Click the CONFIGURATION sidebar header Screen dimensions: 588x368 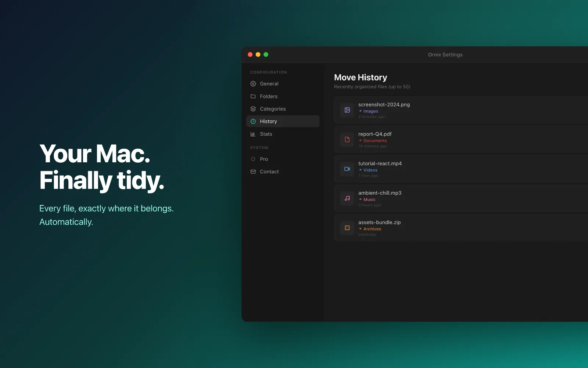[268, 72]
